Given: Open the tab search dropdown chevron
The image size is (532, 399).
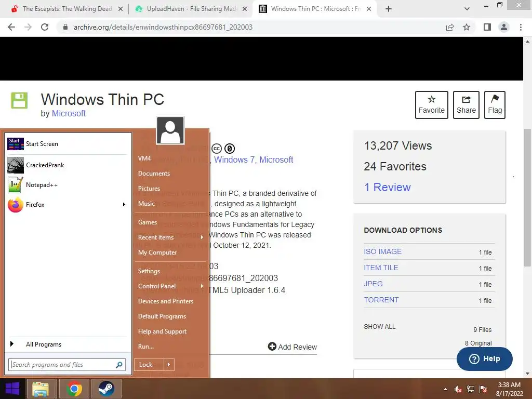Looking at the screenshot, I should [467, 9].
